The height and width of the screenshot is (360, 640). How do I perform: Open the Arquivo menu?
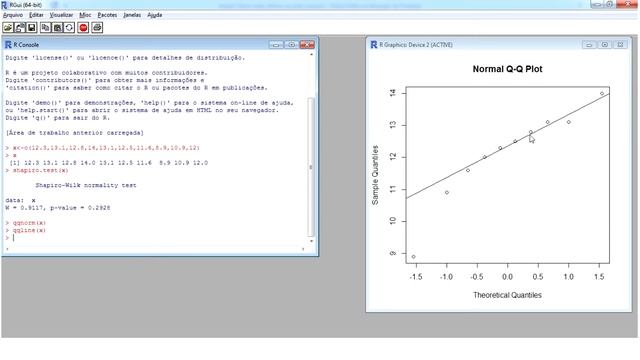tap(13, 15)
